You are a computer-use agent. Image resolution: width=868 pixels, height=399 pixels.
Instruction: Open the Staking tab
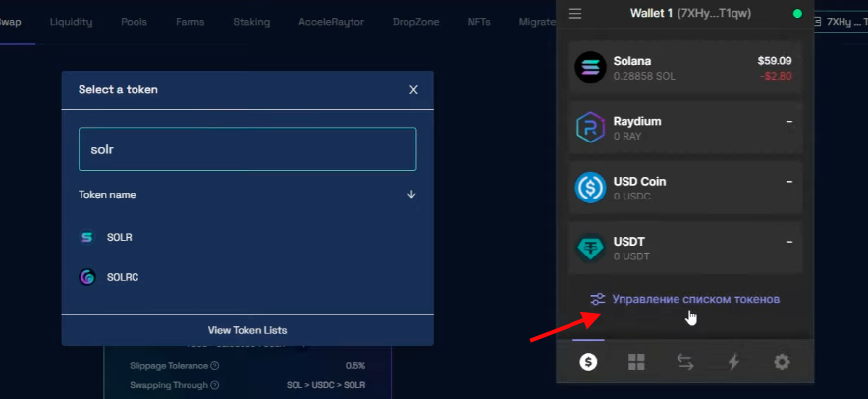251,22
